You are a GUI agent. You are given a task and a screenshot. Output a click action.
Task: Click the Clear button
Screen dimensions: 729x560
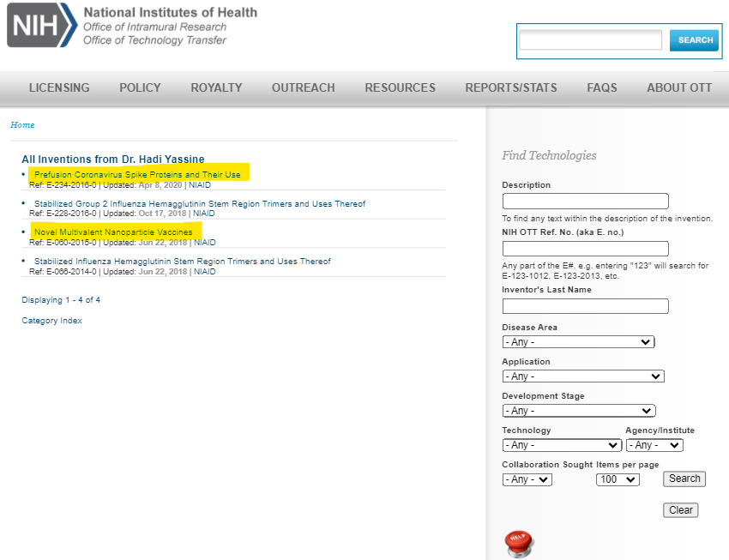click(681, 510)
